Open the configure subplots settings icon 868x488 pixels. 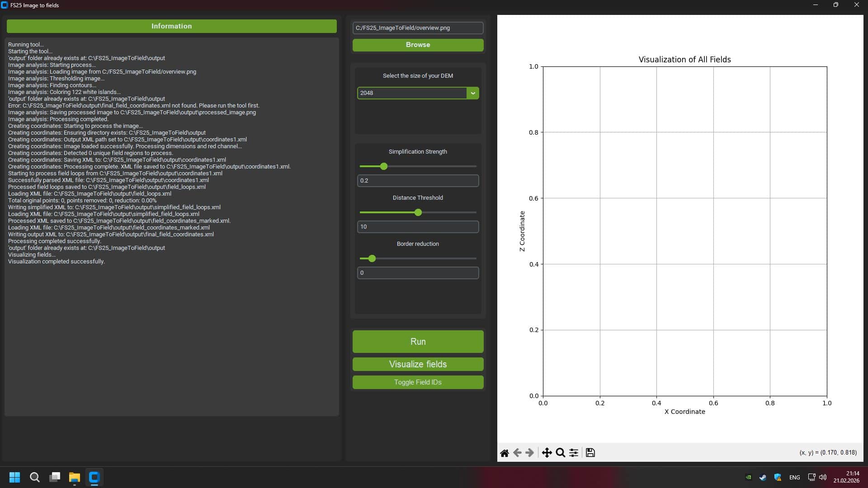573,453
